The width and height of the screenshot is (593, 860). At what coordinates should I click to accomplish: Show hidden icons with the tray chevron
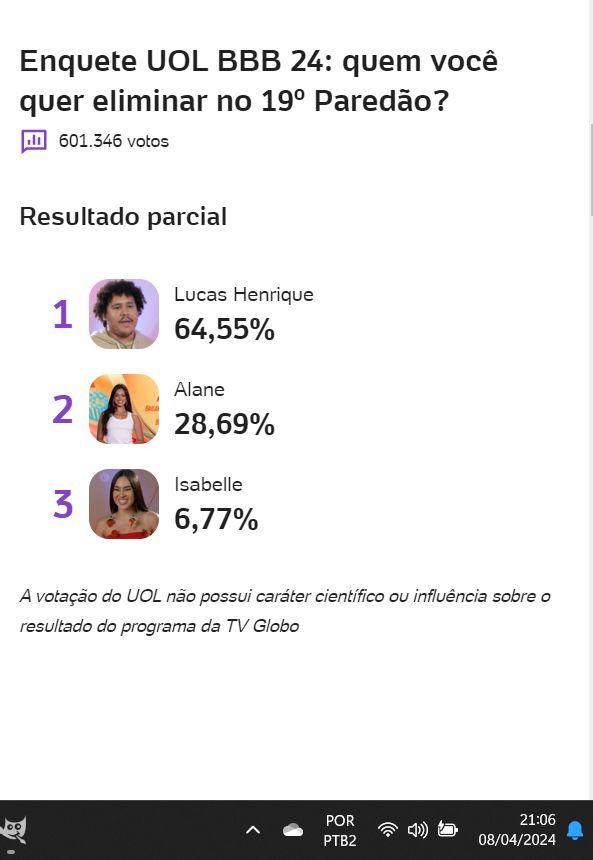[x=252, y=830]
